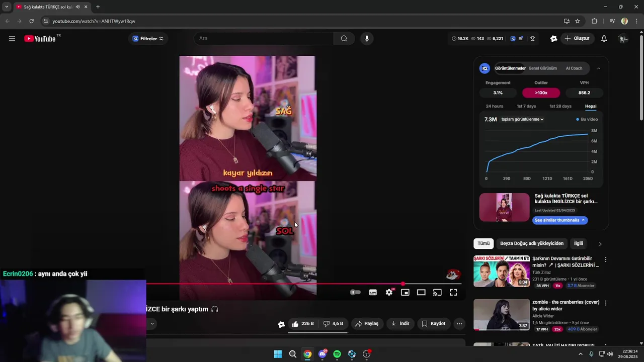Open the YouTube hamburger guide menu
644x362 pixels.
(12, 39)
